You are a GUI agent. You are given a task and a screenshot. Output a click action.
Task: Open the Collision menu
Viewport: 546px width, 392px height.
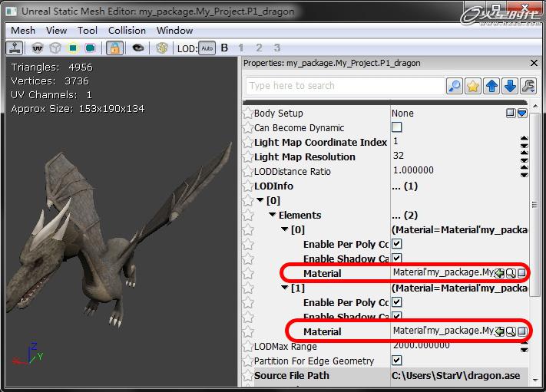127,30
